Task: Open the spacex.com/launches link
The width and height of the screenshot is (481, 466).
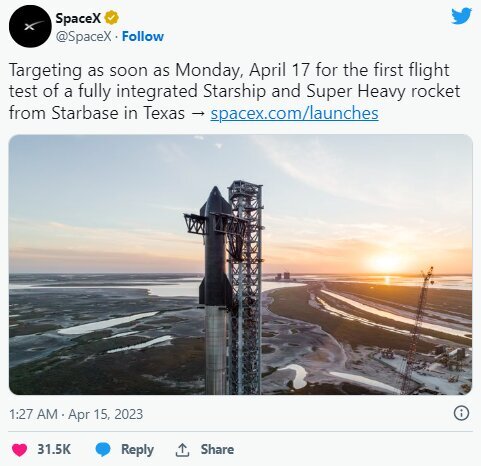Action: 294,113
